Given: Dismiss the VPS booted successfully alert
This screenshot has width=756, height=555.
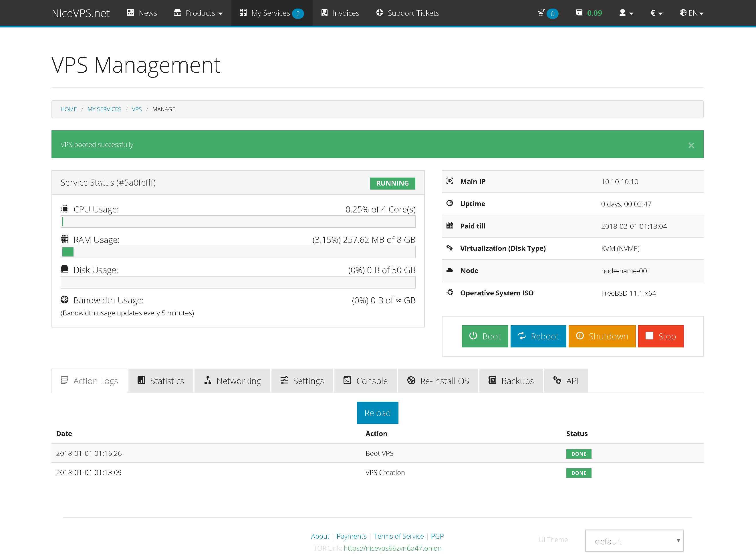Looking at the screenshot, I should coord(691,146).
